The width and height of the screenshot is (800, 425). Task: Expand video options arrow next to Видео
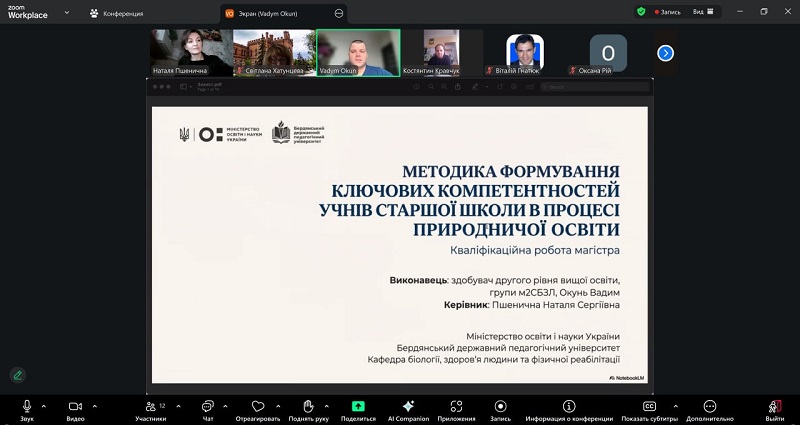pyautogui.click(x=95, y=406)
